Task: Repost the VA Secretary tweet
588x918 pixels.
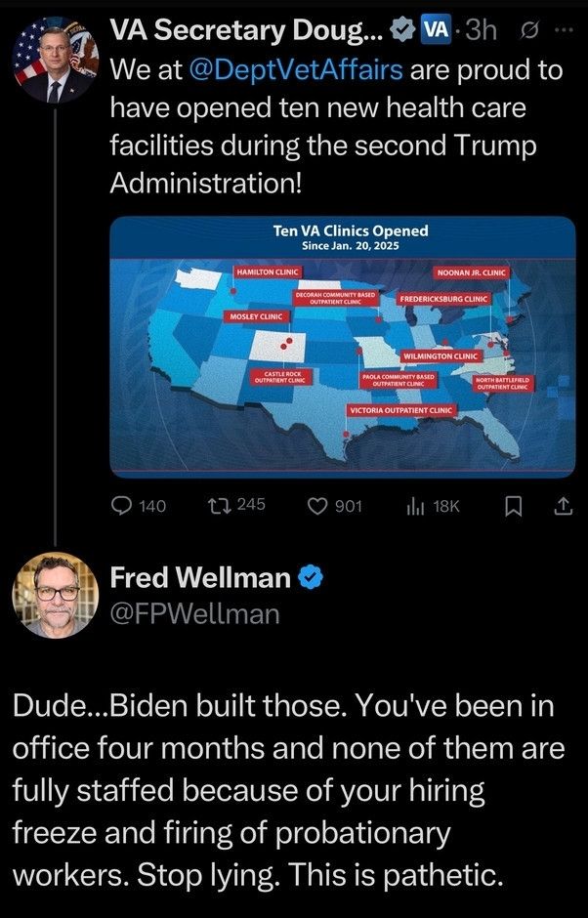Action: (222, 505)
